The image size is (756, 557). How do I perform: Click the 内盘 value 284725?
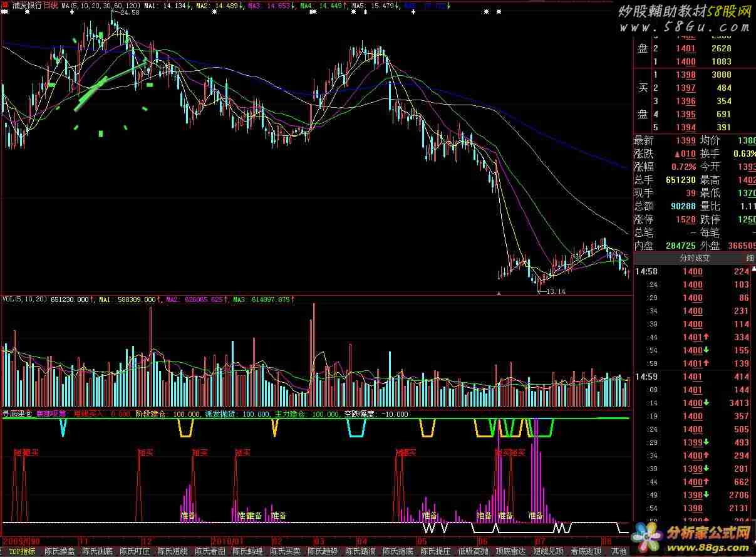681,246
